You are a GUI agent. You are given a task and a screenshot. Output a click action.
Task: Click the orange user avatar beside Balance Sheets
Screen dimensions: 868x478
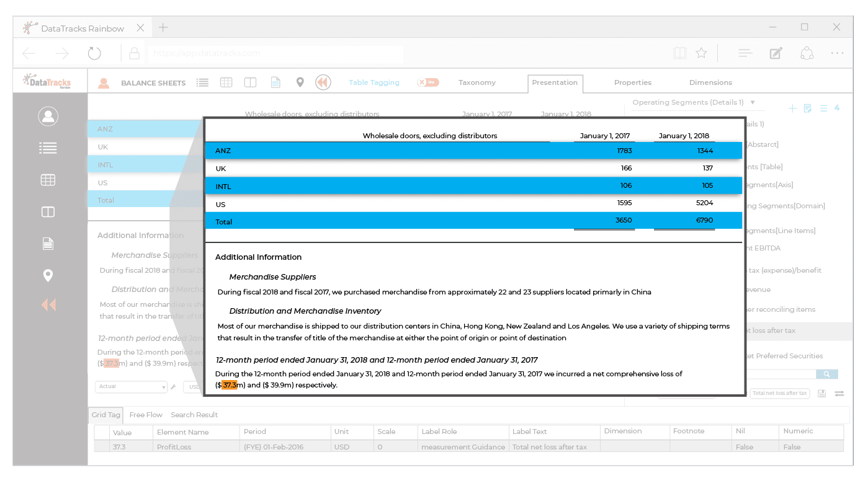point(104,82)
